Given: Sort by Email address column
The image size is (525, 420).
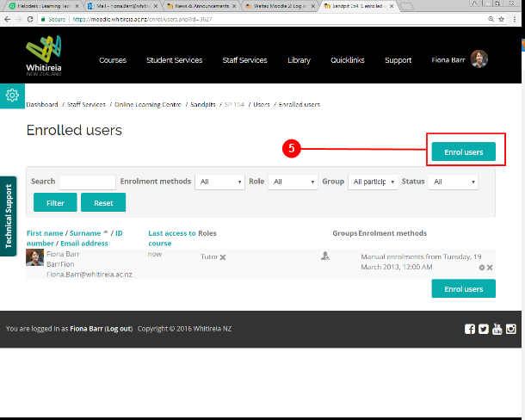Looking at the screenshot, I should (x=84, y=244).
